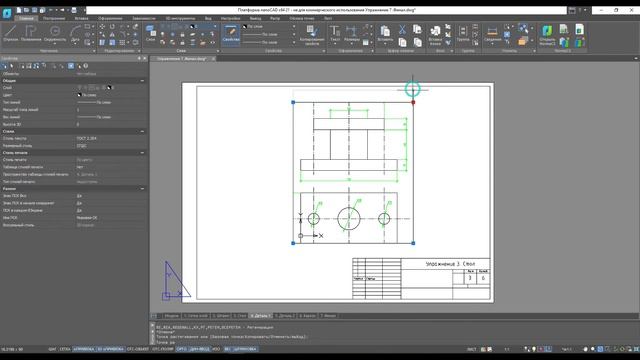The image size is (640, 360).
Task: Select the Дуга arc tool
Action: (x=75, y=33)
